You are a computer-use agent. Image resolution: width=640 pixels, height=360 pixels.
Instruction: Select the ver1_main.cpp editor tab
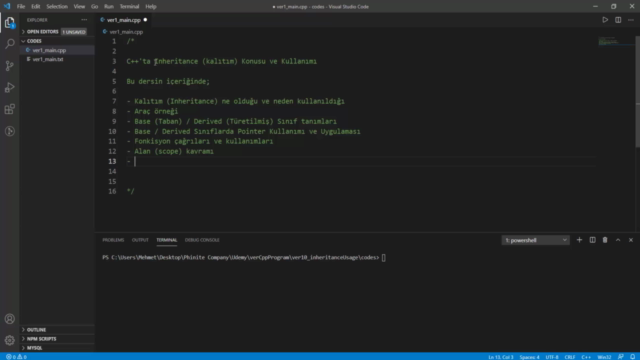[x=124, y=20]
